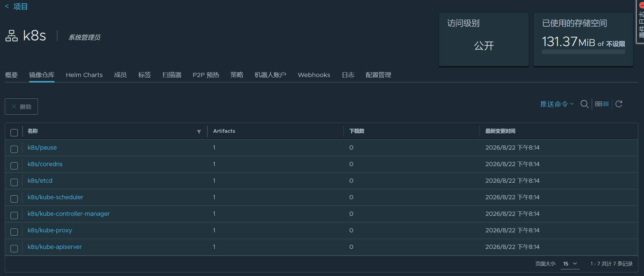
Task: Click the search magnifier icon
Action: point(584,104)
